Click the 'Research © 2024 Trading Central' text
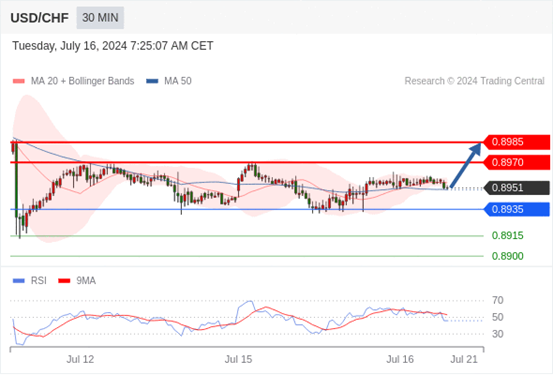The height and width of the screenshot is (375, 553). 474,81
